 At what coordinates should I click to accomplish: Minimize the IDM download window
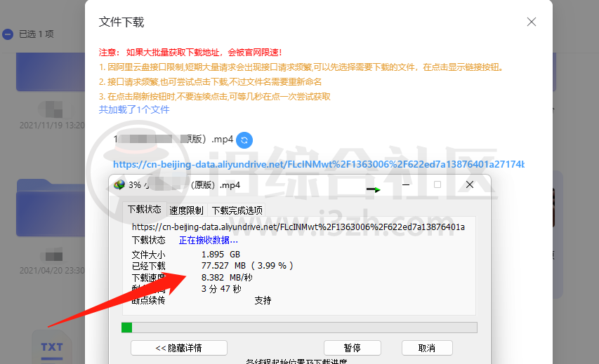[x=406, y=184]
